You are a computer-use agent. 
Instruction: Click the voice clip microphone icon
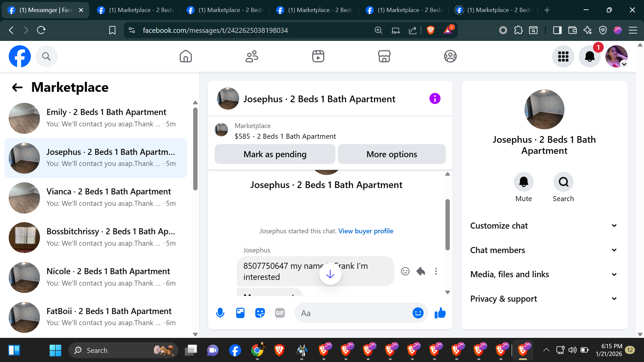click(x=220, y=313)
